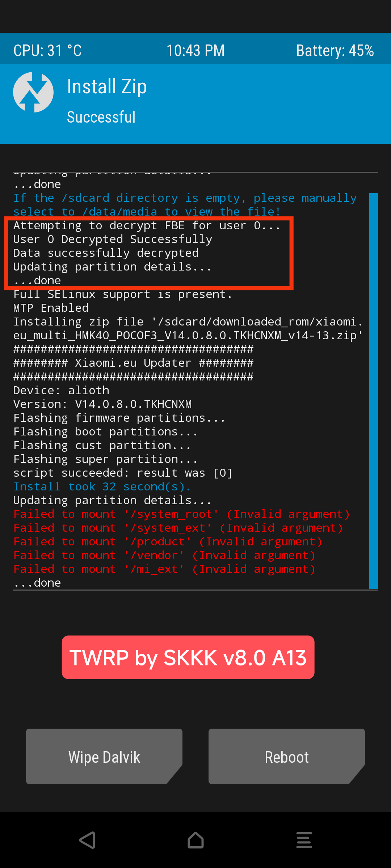Screen dimensions: 391x868
Task: Tap the red TWRP by SKKK banner
Action: click(x=188, y=657)
